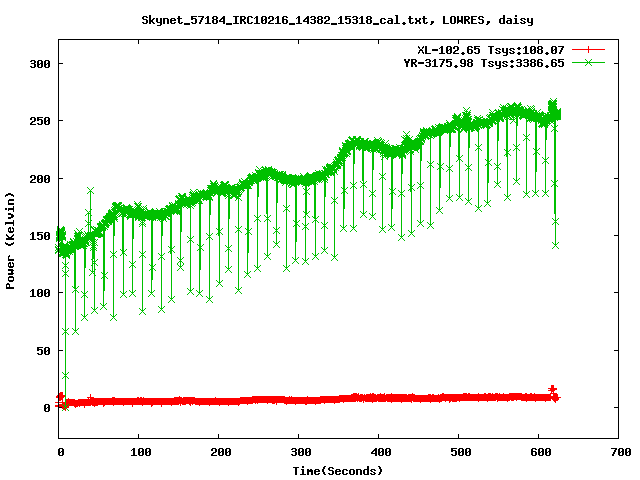Click the y-axis tick label 200
Viewport: 640px width, 480px height.
click(40, 179)
